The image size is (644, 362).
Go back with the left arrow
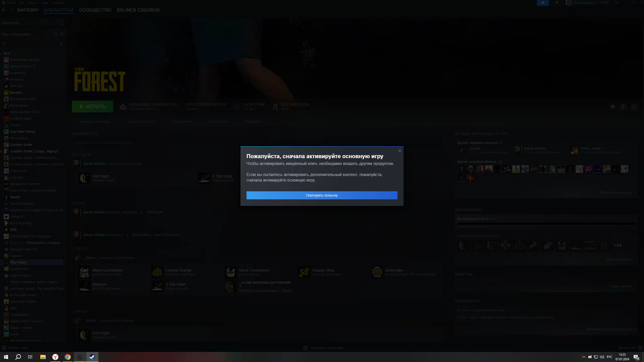[4, 10]
